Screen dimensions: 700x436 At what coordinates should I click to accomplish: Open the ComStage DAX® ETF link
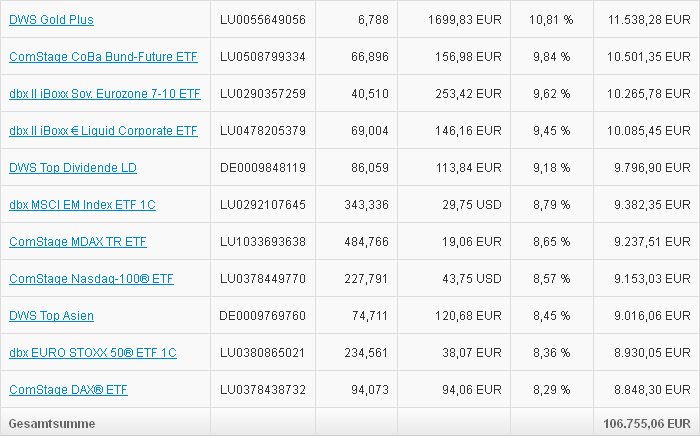click(x=68, y=390)
